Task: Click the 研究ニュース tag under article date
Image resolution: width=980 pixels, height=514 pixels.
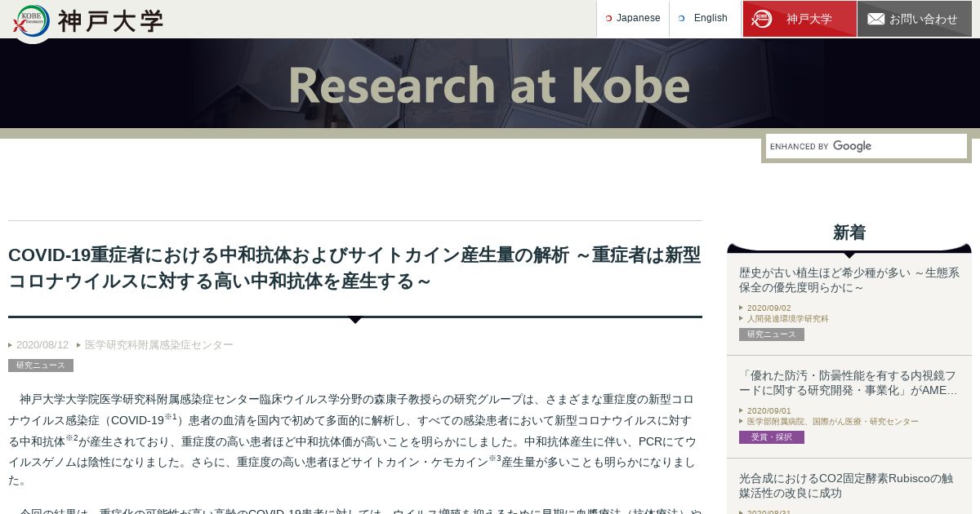Action: pos(41,366)
